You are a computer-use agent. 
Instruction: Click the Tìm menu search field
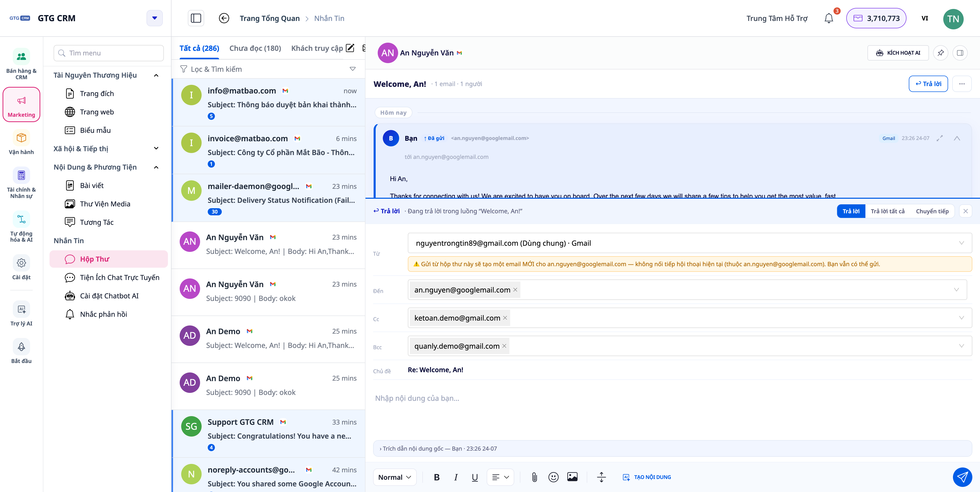coord(109,53)
